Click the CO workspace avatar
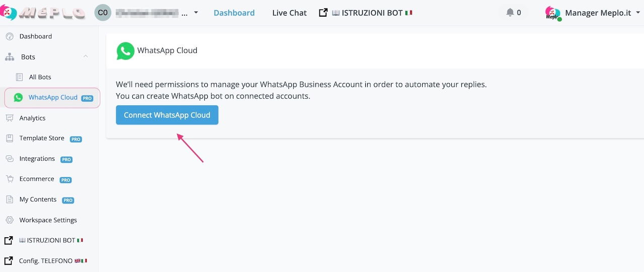 click(103, 13)
